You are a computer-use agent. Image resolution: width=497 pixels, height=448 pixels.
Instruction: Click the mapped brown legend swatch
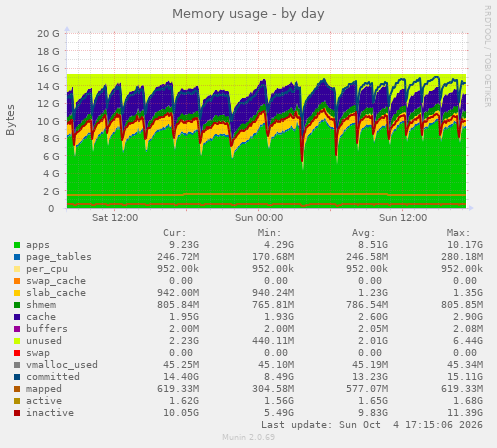(17, 389)
